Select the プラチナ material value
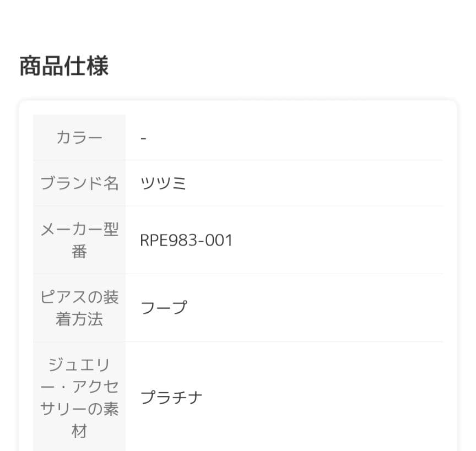476x451 pixels. pyautogui.click(x=171, y=398)
